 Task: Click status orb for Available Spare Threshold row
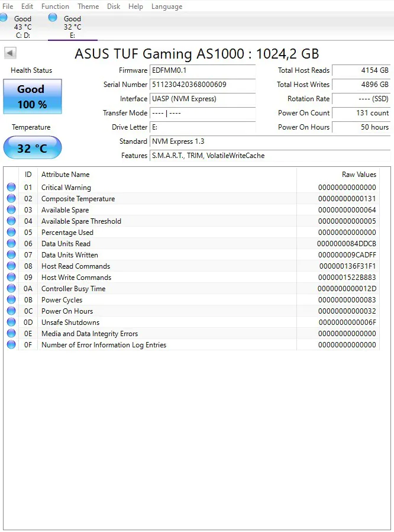pyautogui.click(x=11, y=221)
